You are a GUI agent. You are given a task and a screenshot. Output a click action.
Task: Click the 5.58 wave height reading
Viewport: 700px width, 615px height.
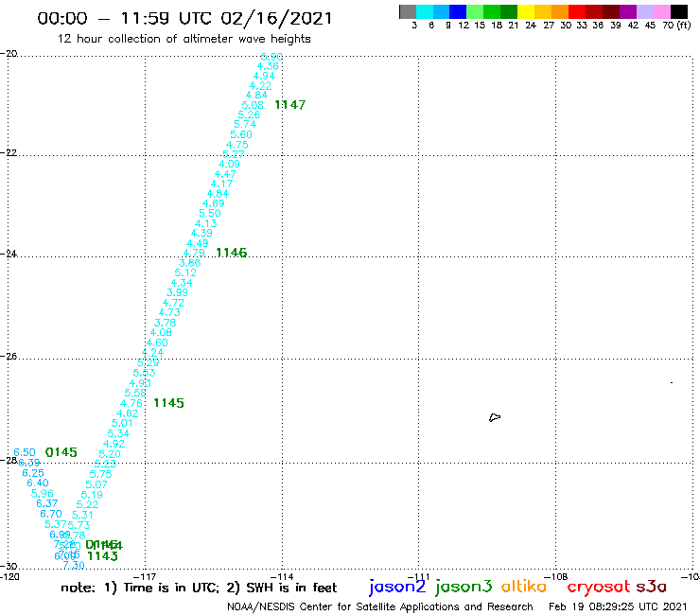coord(135,393)
